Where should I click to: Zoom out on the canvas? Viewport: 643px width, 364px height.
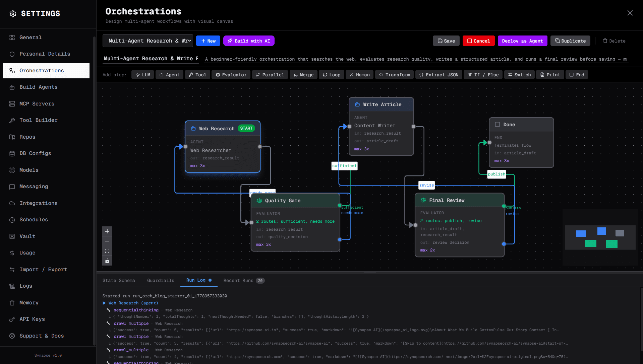coord(107,241)
